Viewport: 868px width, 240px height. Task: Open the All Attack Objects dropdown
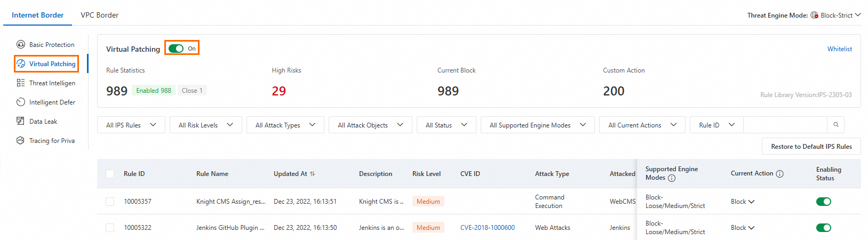(371, 125)
